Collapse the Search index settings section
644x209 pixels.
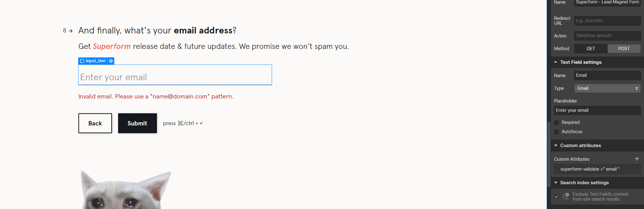(x=556, y=183)
